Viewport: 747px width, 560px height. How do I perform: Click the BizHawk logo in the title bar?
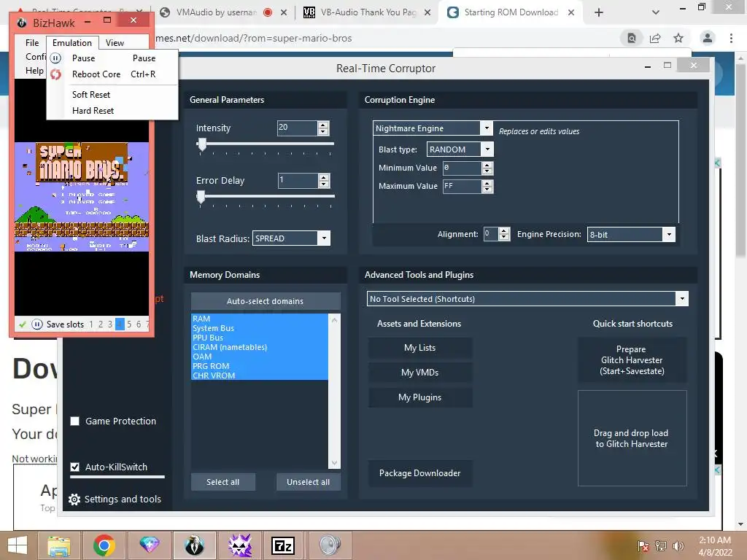(21, 23)
